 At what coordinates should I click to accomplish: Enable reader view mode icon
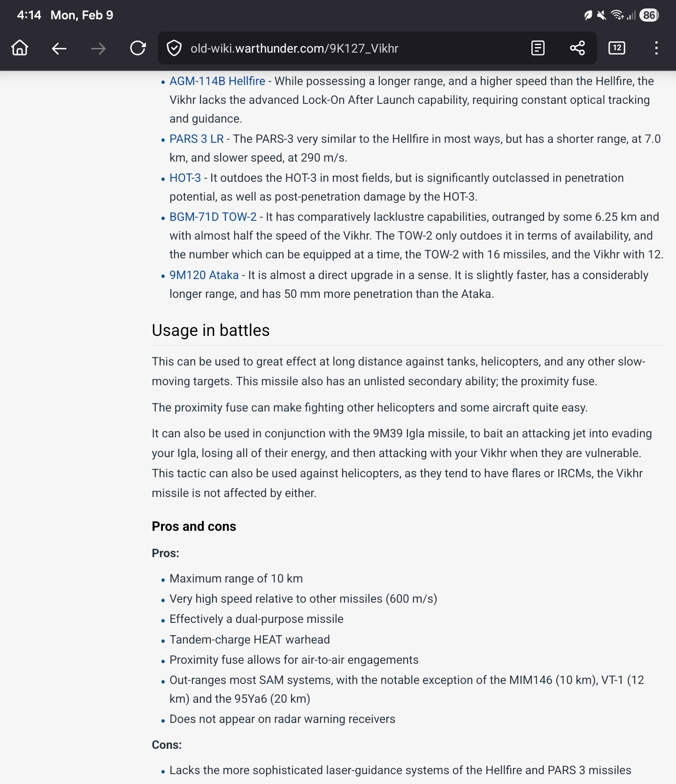pyautogui.click(x=538, y=48)
